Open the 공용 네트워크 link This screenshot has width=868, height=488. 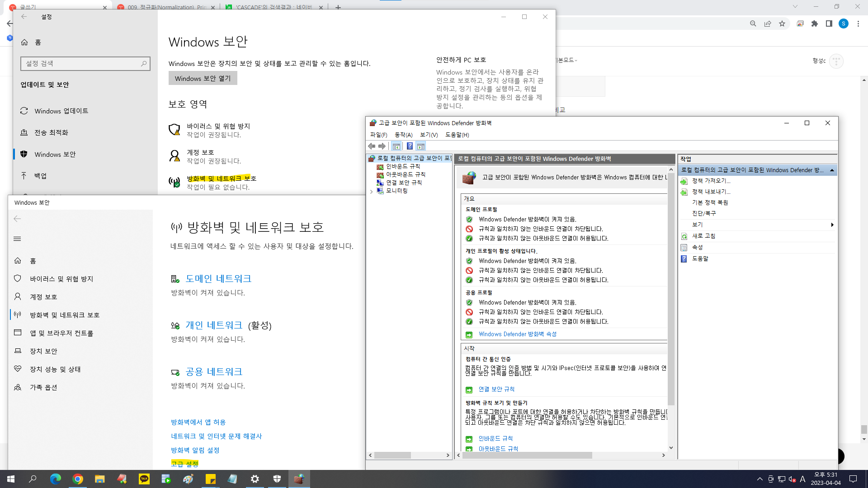point(214,372)
